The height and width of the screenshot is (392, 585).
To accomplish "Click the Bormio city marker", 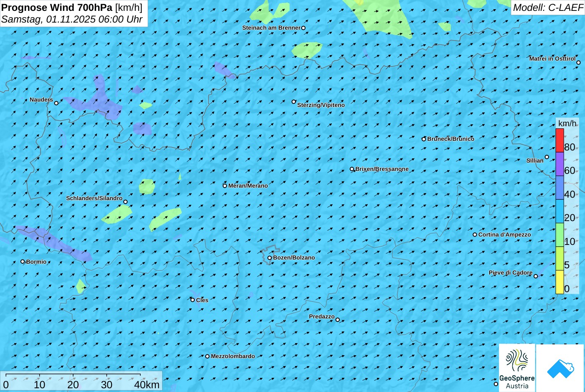I will [x=23, y=262].
